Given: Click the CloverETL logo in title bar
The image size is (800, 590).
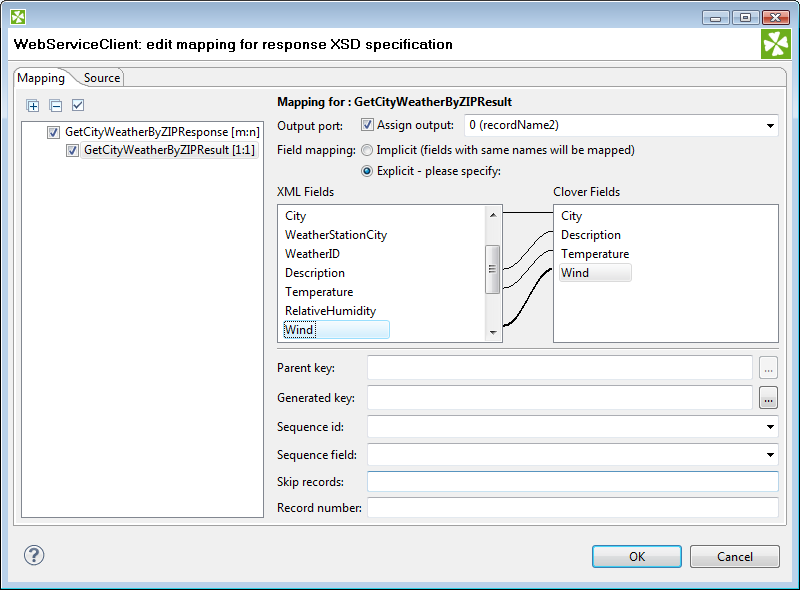Looking at the screenshot, I should click(x=18, y=17).
